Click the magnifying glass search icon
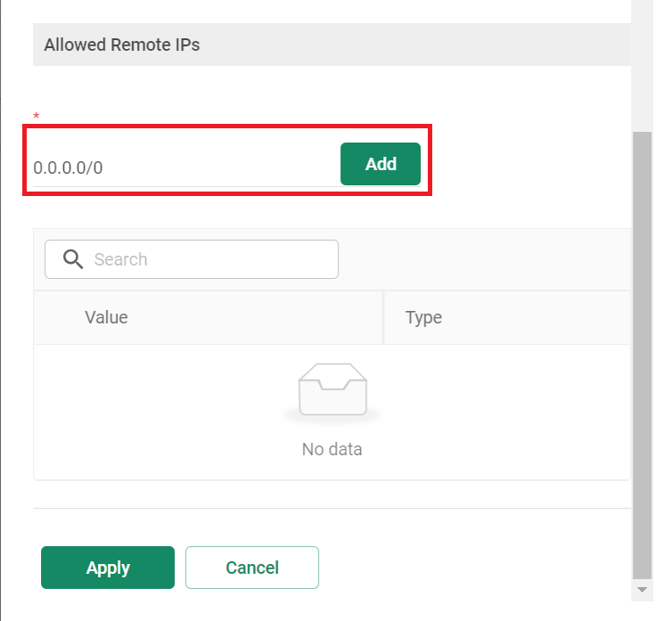 (x=73, y=259)
